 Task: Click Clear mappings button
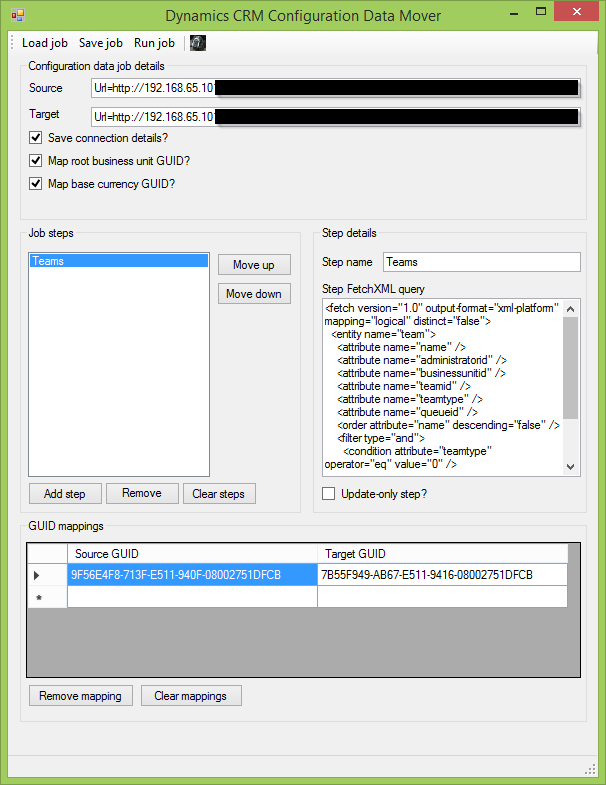click(x=191, y=696)
